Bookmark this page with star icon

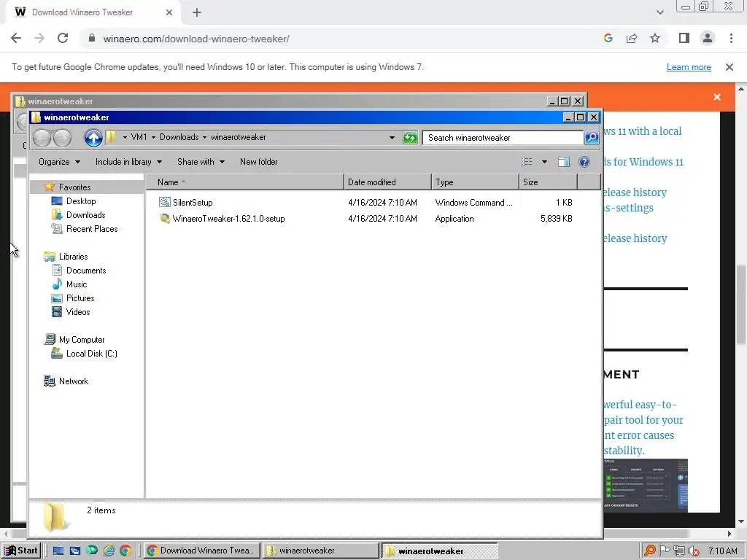point(655,39)
